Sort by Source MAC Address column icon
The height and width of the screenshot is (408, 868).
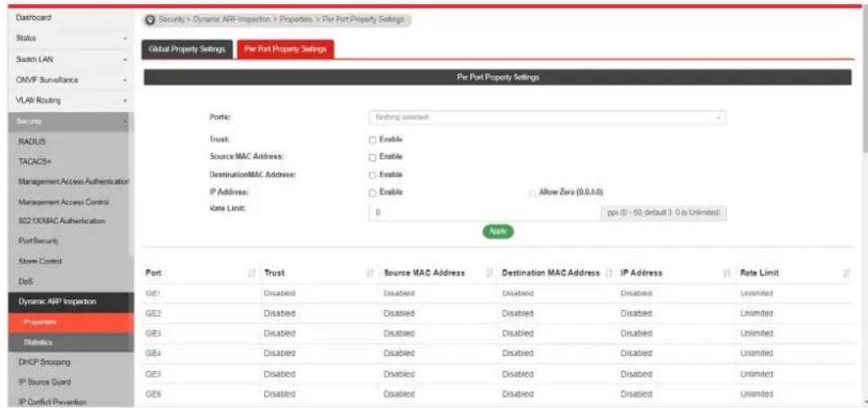point(489,273)
